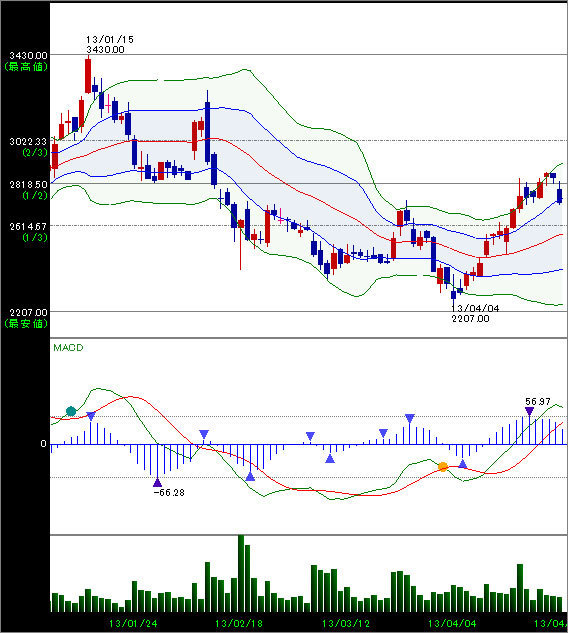Click the 13/02/18 date axis label
The width and height of the screenshot is (568, 633).
point(239,624)
